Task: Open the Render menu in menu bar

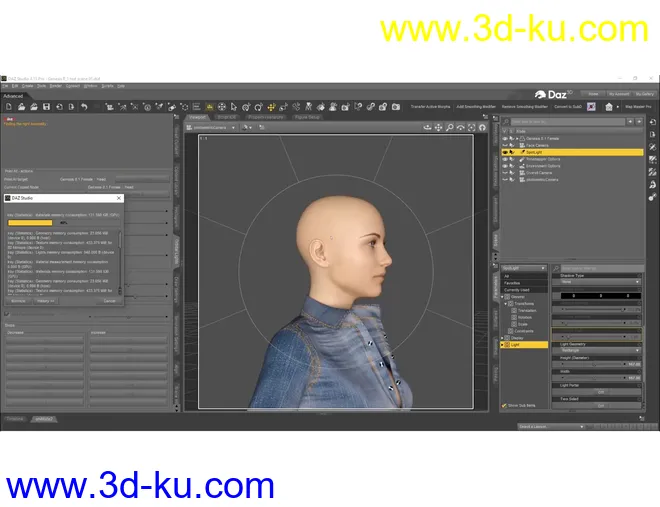Action: coord(56,86)
